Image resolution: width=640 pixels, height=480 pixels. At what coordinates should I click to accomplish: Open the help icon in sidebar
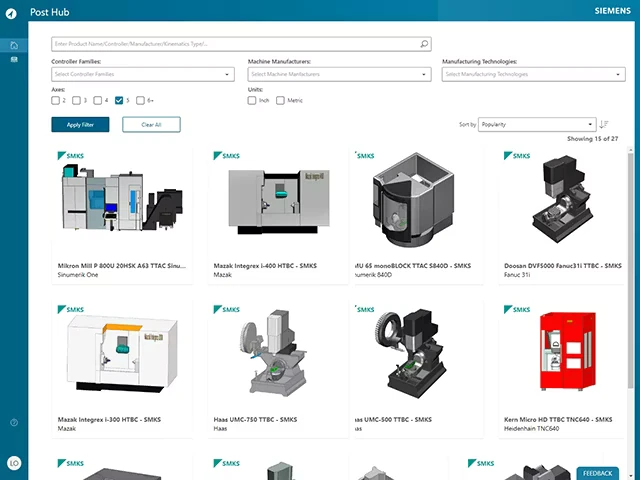point(14,423)
